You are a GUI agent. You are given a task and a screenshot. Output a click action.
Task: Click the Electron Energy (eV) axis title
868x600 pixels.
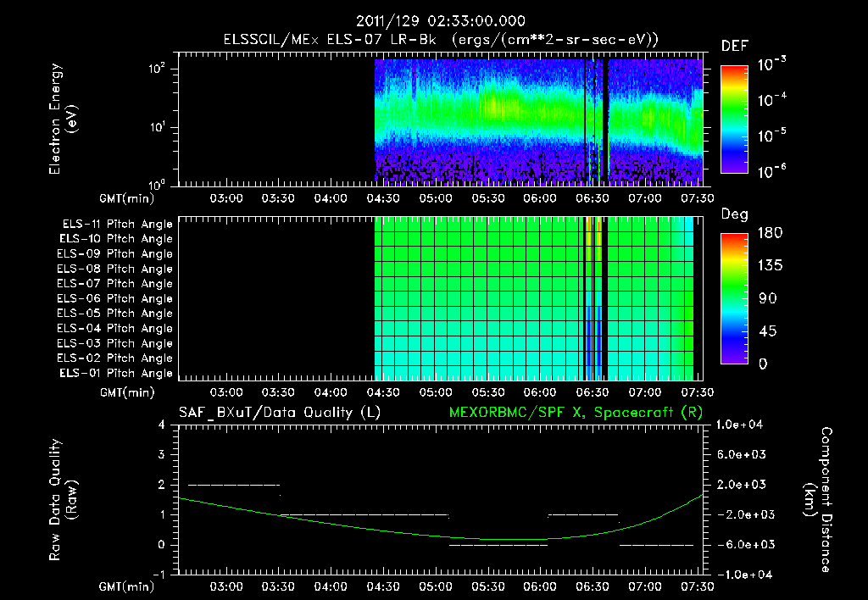point(63,119)
